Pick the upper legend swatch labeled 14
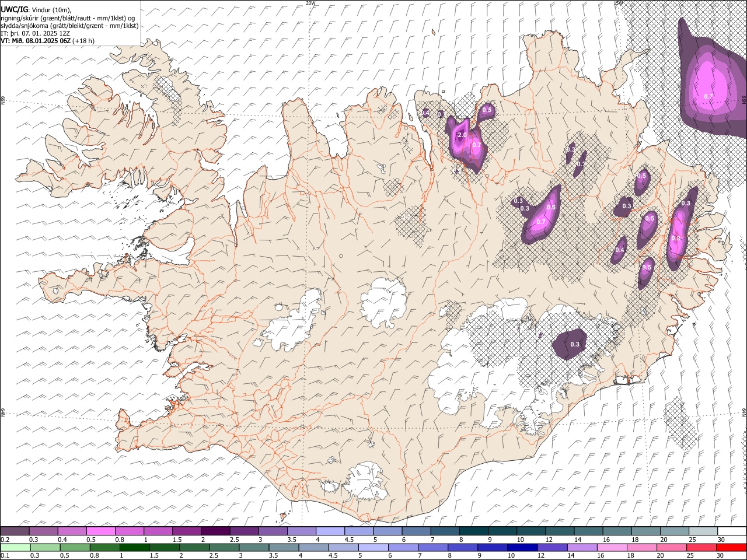 click(x=588, y=531)
